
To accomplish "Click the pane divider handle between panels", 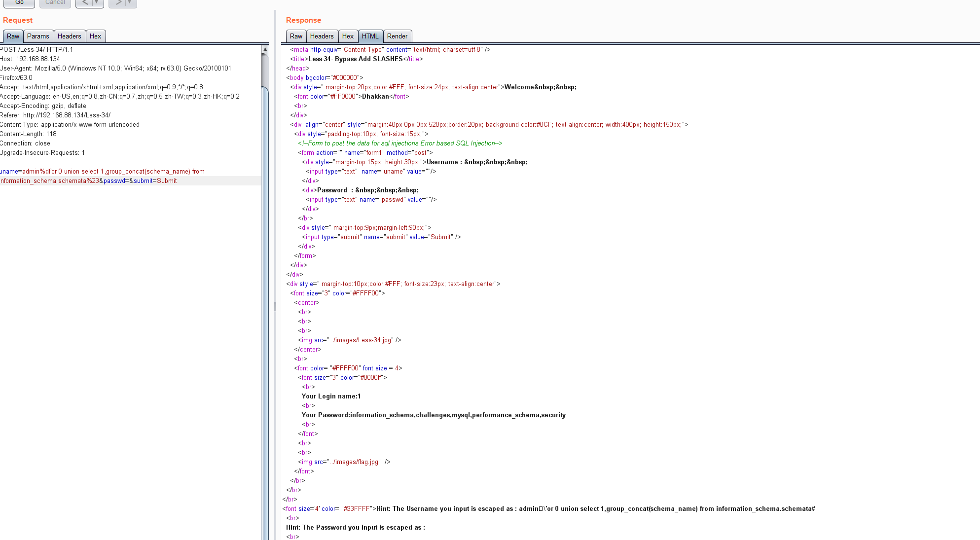I will coord(275,306).
